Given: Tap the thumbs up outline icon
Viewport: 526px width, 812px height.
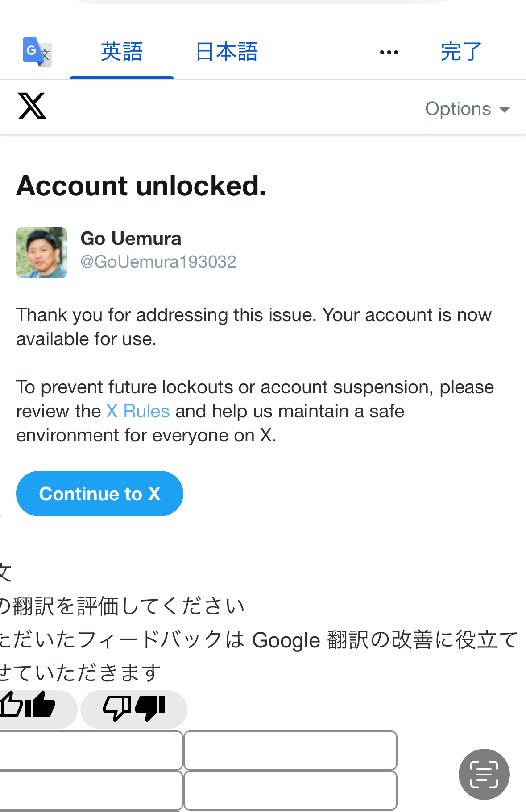Looking at the screenshot, I should pyautogui.click(x=11, y=705).
